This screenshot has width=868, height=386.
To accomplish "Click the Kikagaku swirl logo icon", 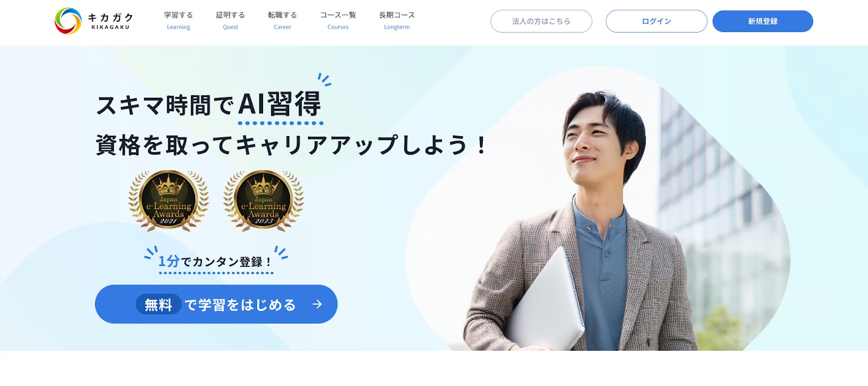I will pos(68,21).
